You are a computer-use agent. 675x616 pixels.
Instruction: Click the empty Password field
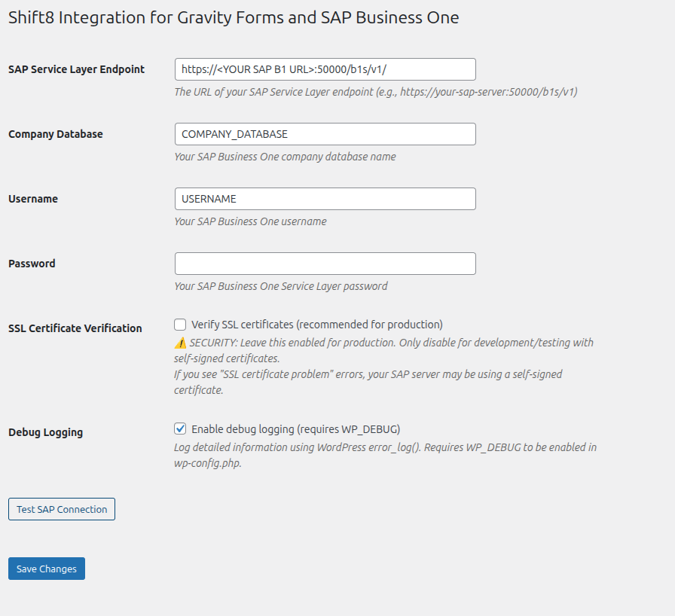tap(325, 264)
